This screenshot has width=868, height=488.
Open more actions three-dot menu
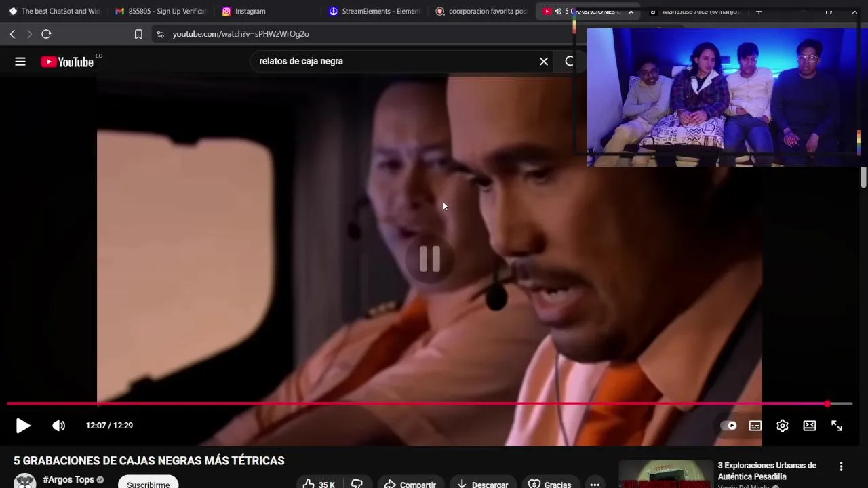tap(595, 484)
